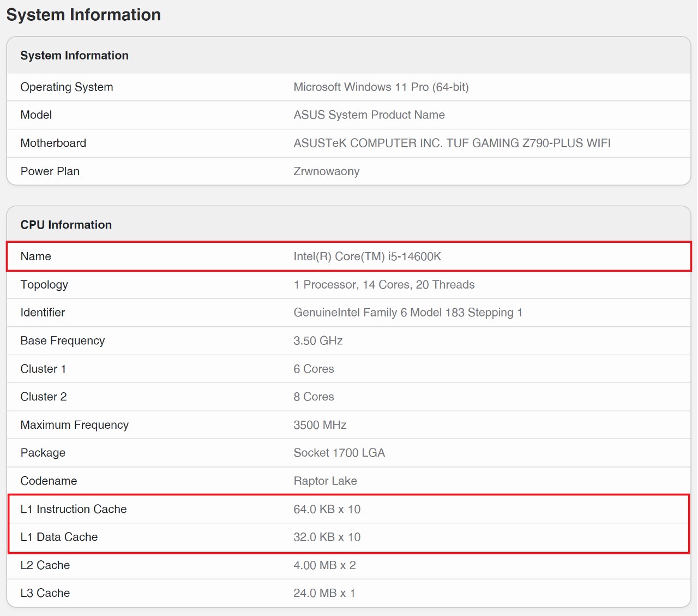Click the CPU "Name" row label
This screenshot has width=698, height=616.
click(x=36, y=256)
